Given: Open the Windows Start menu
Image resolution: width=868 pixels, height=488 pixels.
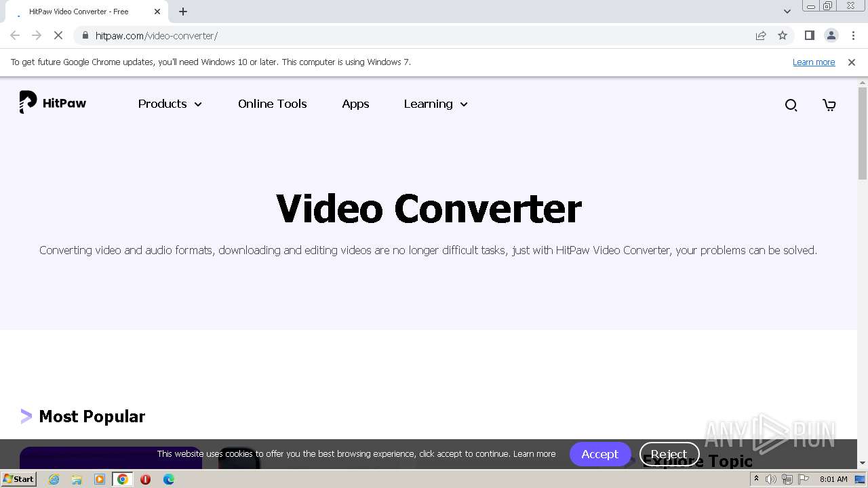Looking at the screenshot, I should coord(18,479).
